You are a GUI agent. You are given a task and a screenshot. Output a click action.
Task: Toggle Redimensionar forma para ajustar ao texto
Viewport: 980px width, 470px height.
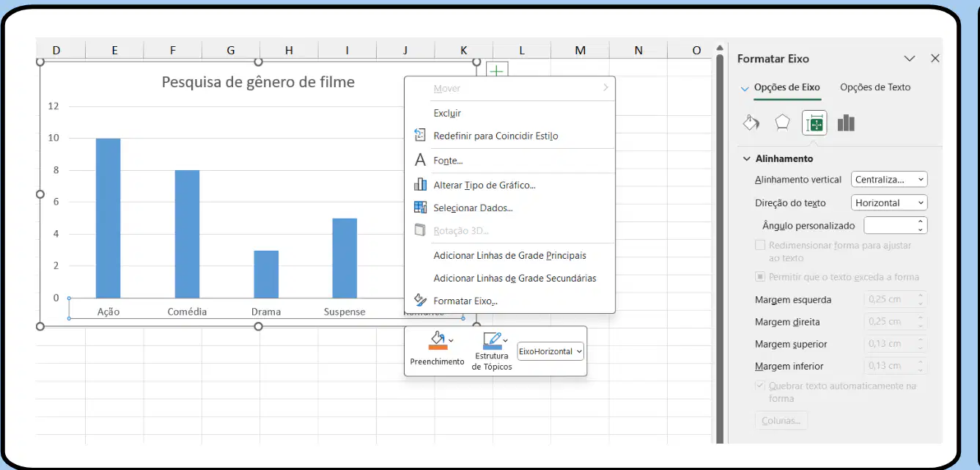(x=760, y=246)
